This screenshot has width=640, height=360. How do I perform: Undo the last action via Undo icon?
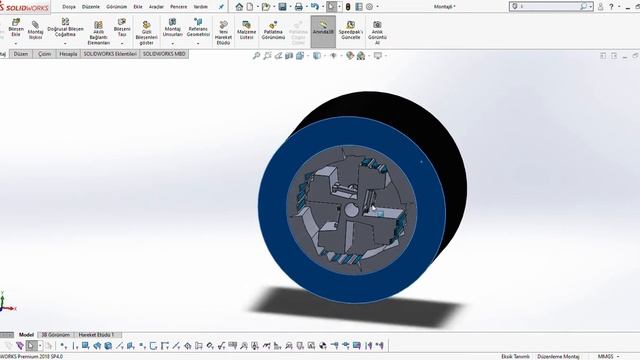click(x=314, y=7)
